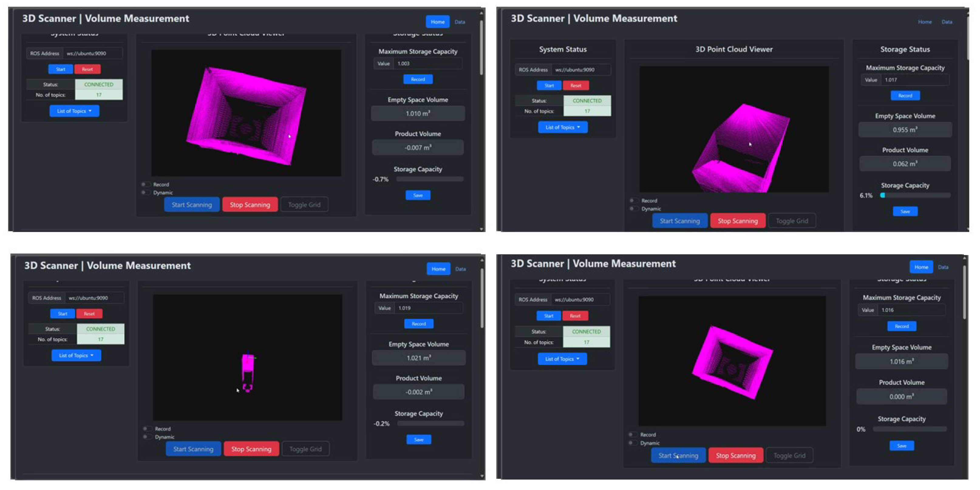Toggle Record switch in bottom-left screenshot

tap(147, 429)
